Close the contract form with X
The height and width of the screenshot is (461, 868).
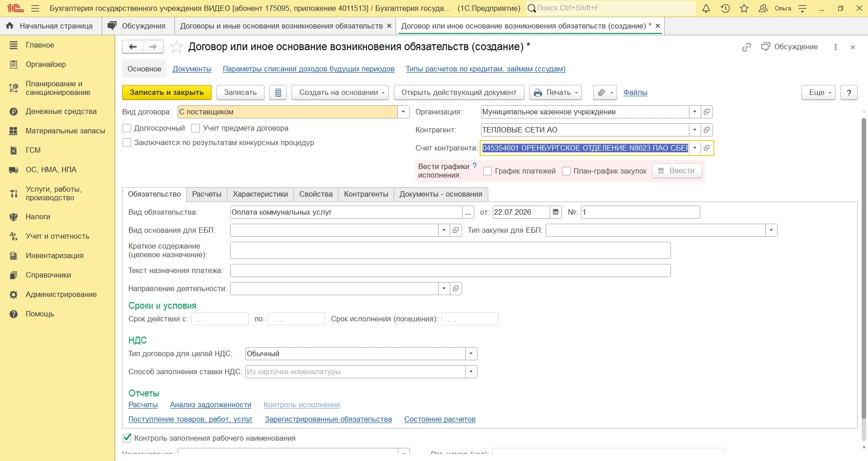(853, 47)
